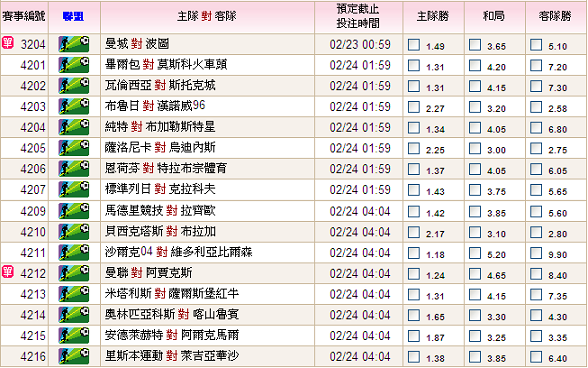Select the 瓦倫西亞 對 斯托克城 match text
Viewport: 588px width, 368px height.
pos(160,85)
